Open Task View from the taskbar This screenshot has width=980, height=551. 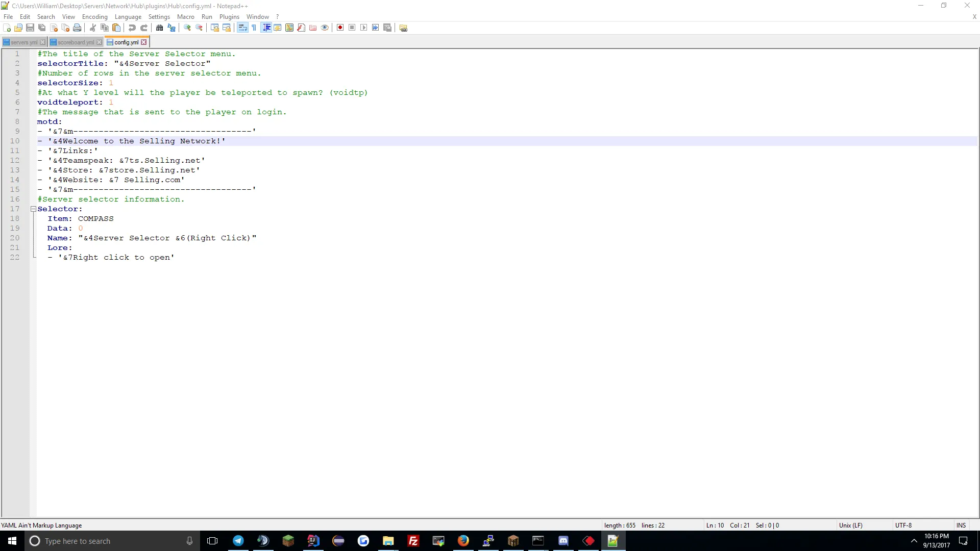click(x=212, y=541)
